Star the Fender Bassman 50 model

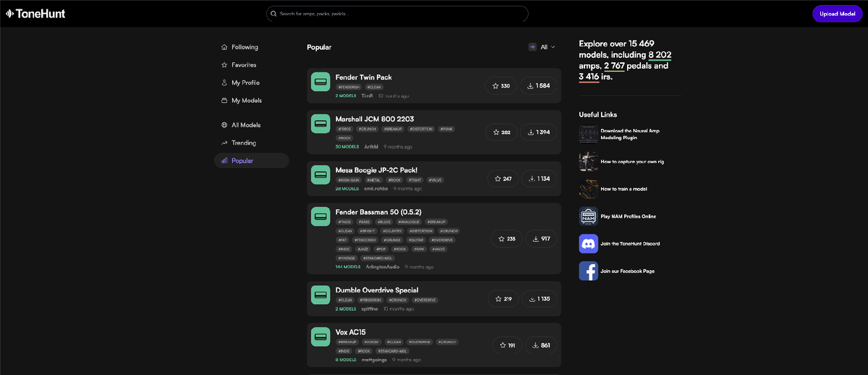point(506,238)
